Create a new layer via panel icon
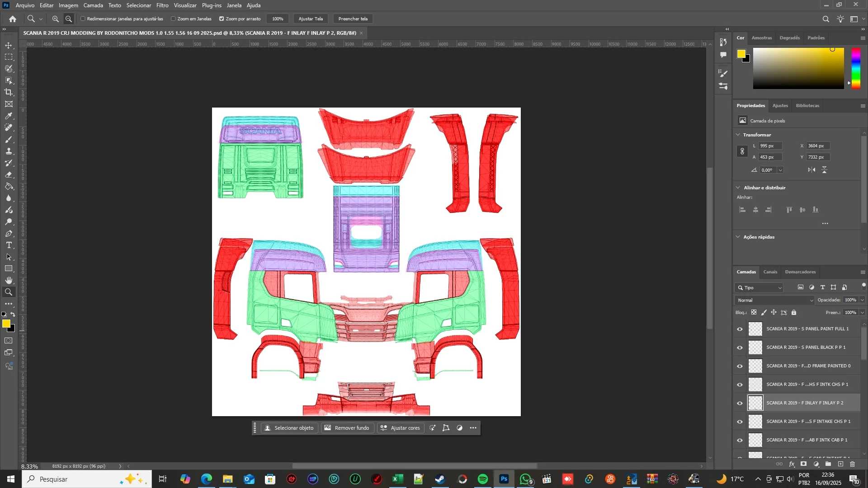 [x=840, y=464]
